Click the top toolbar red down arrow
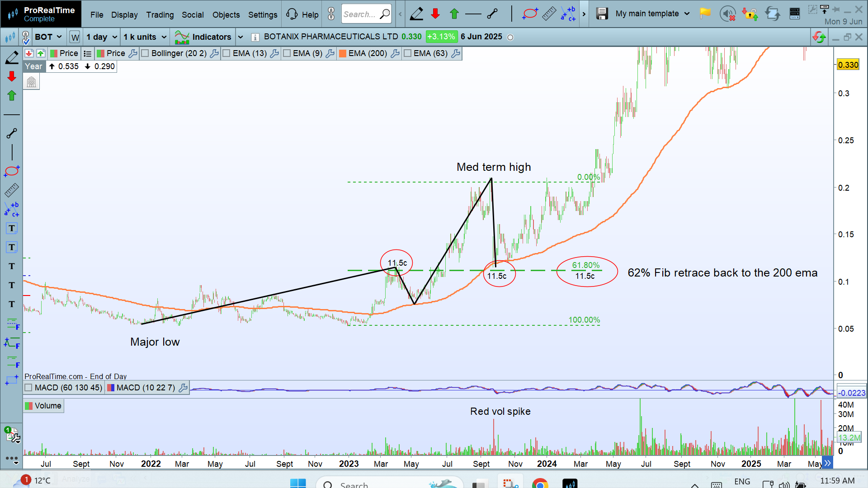The width and height of the screenshot is (868, 488). 435,14
